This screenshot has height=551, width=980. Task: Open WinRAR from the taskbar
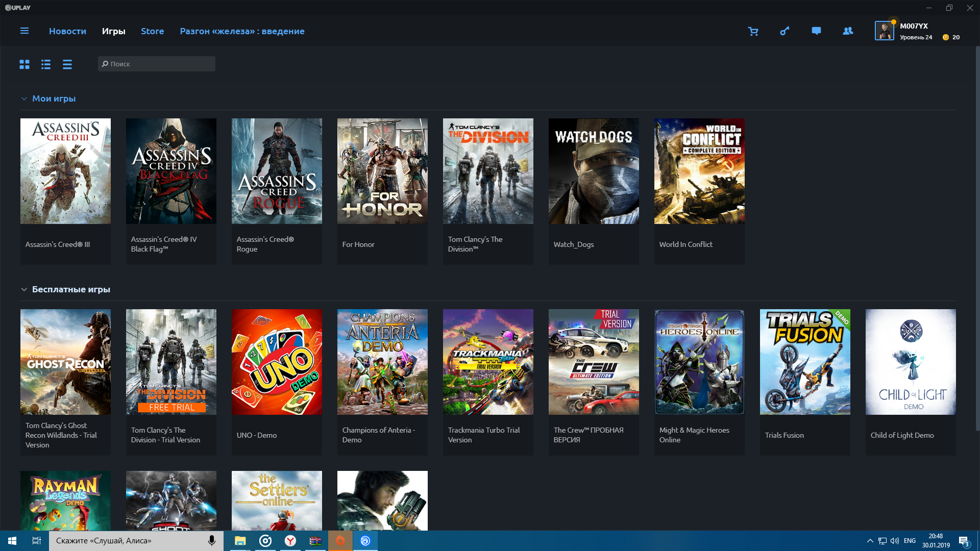click(315, 541)
